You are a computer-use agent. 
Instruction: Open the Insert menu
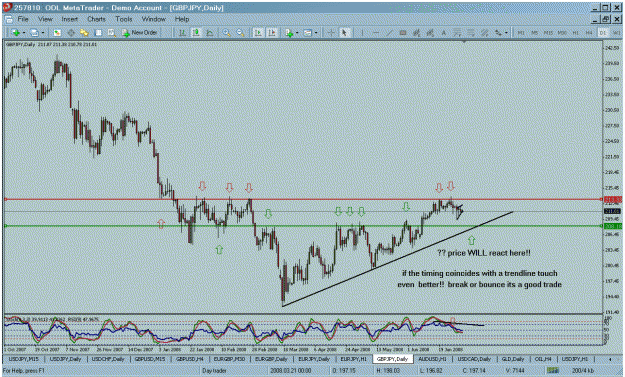pos(69,19)
